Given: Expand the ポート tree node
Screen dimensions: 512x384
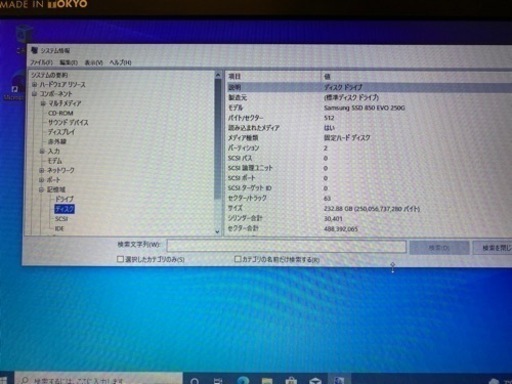Looking at the screenshot, I should pos(42,180).
